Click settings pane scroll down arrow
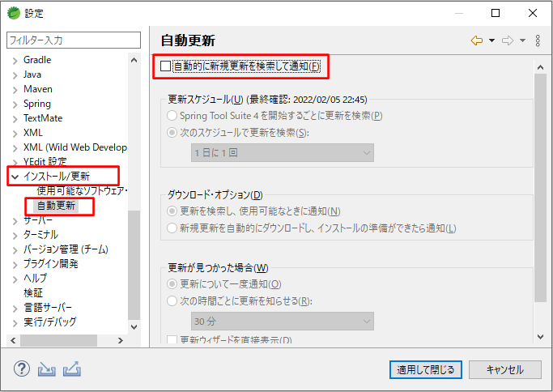The height and width of the screenshot is (392, 553). point(540,337)
